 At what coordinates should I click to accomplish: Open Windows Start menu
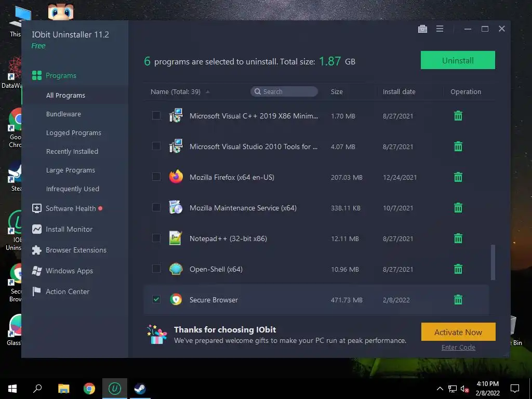(x=12, y=389)
